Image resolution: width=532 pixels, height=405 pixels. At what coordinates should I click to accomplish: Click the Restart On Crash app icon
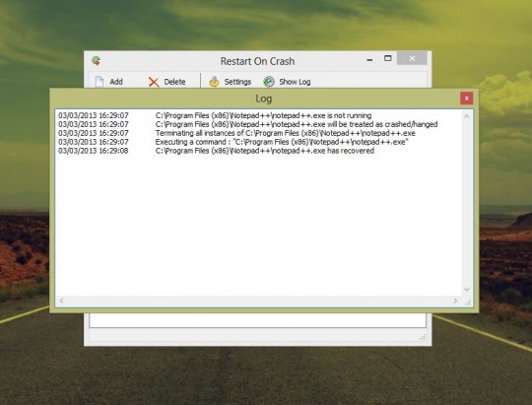96,61
